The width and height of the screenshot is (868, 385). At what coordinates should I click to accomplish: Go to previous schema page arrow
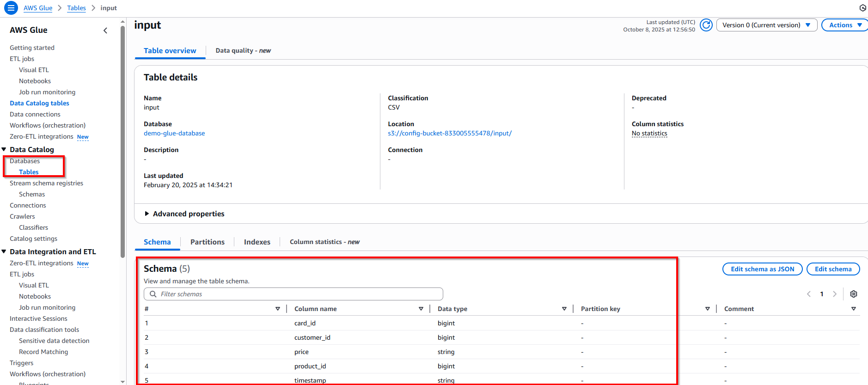point(809,294)
